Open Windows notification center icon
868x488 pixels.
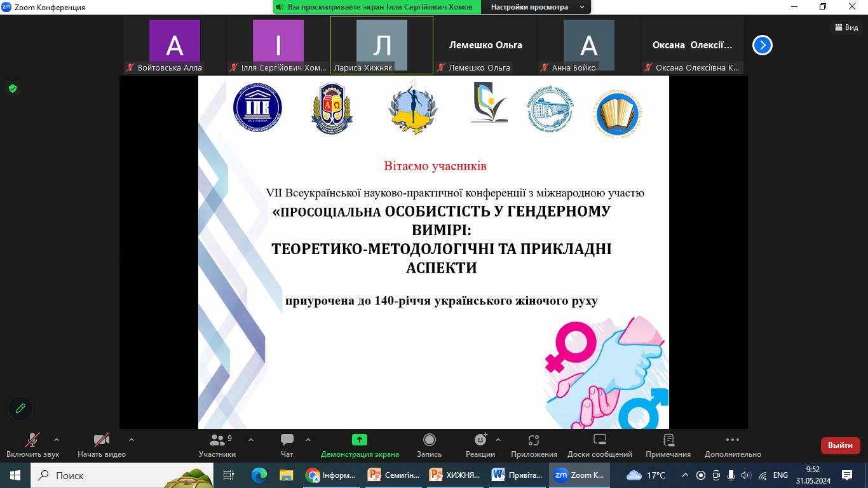[847, 475]
